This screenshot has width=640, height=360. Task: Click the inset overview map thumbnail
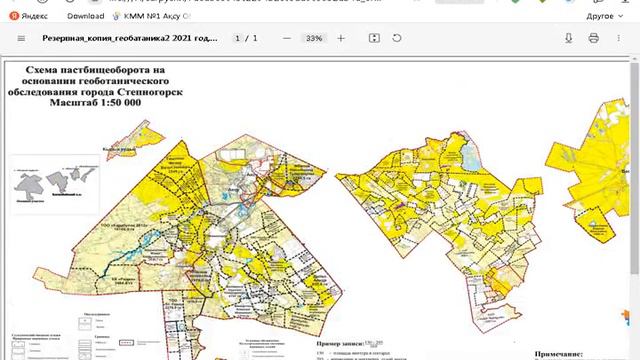(55, 184)
